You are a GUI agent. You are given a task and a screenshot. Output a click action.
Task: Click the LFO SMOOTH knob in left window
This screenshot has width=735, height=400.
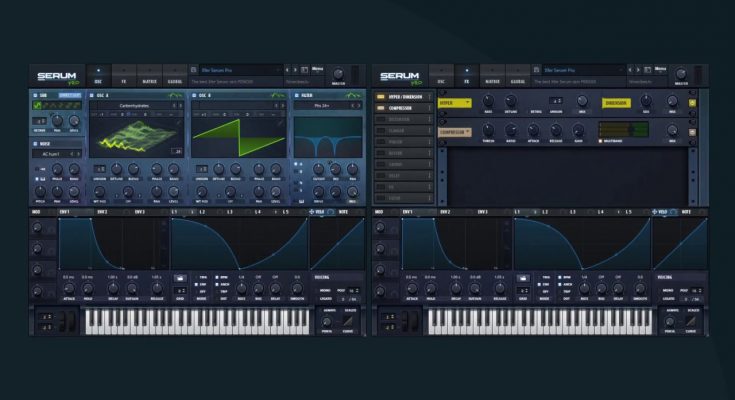297,288
